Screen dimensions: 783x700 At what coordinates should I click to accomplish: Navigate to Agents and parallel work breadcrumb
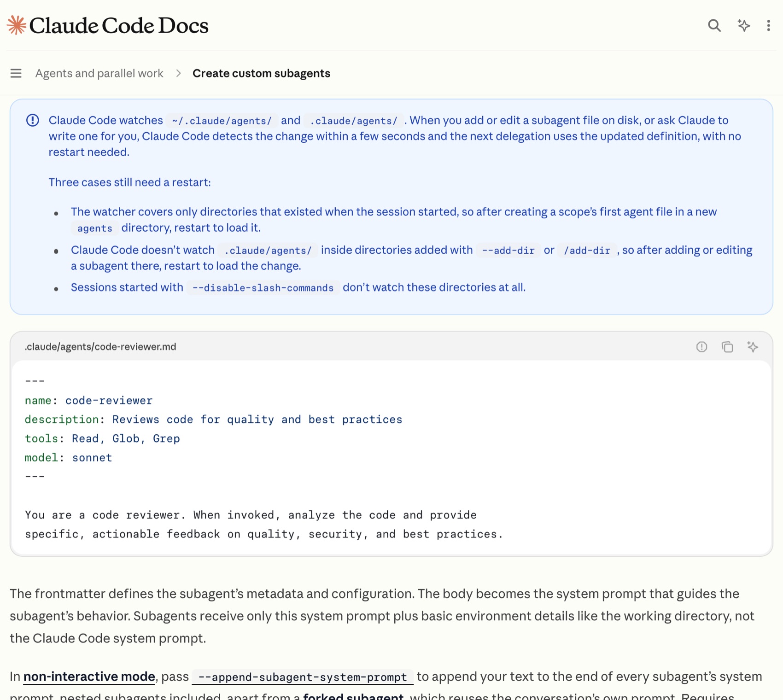(x=99, y=73)
